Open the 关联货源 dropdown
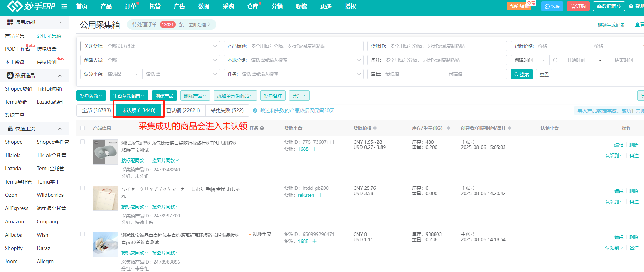644x272 pixels. (150, 46)
